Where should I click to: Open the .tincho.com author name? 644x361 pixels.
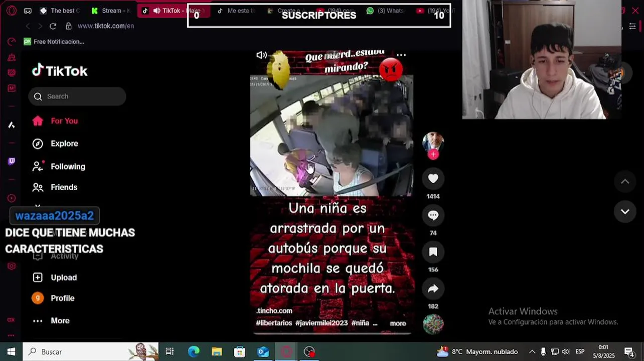pyautogui.click(x=274, y=311)
